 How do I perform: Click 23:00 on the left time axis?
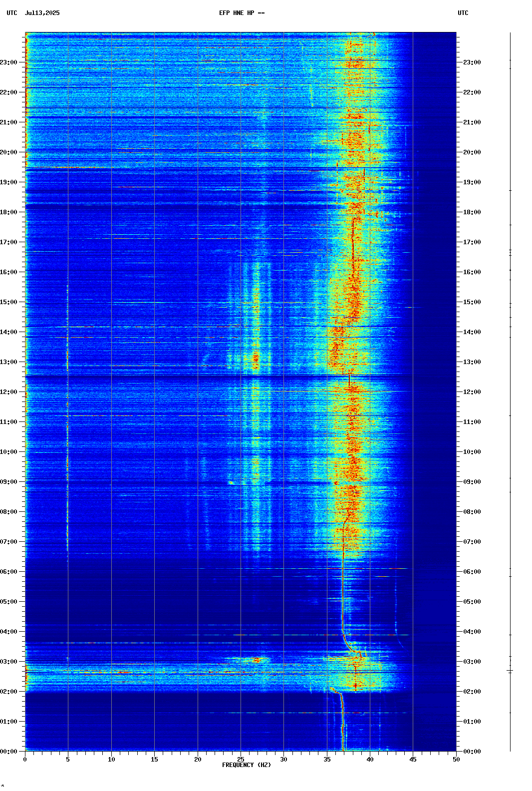(x=9, y=62)
